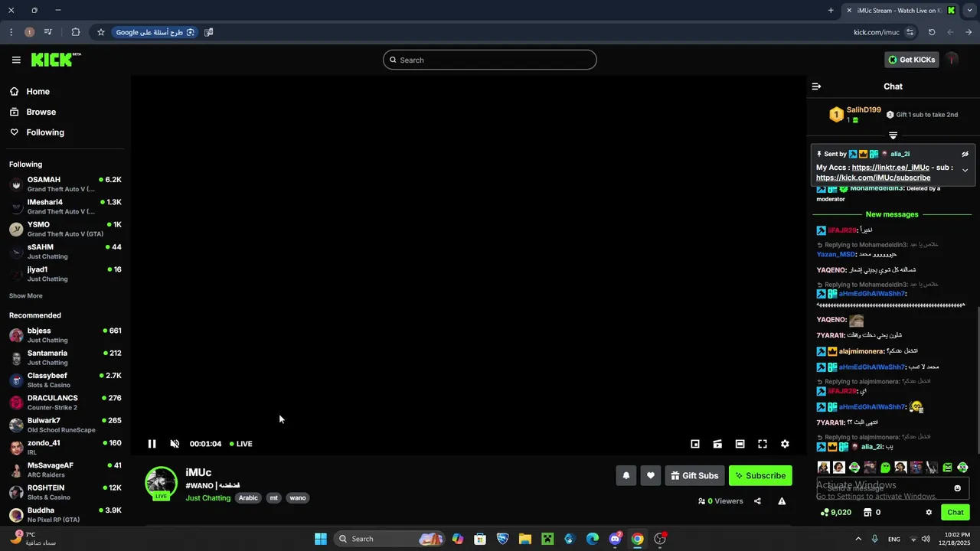Open OSAMAH channel in Following

(x=65, y=184)
